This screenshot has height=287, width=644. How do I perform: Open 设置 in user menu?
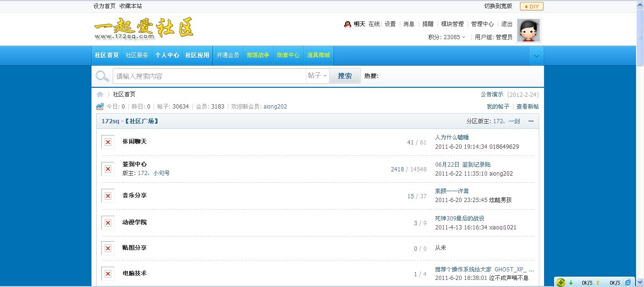pyautogui.click(x=390, y=24)
